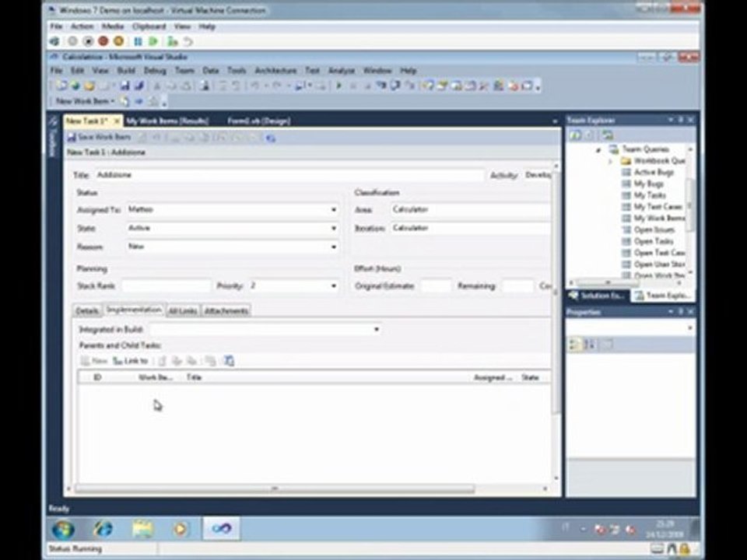Expand the Assigned To dropdown
Screen dimensions: 747x560
point(334,209)
